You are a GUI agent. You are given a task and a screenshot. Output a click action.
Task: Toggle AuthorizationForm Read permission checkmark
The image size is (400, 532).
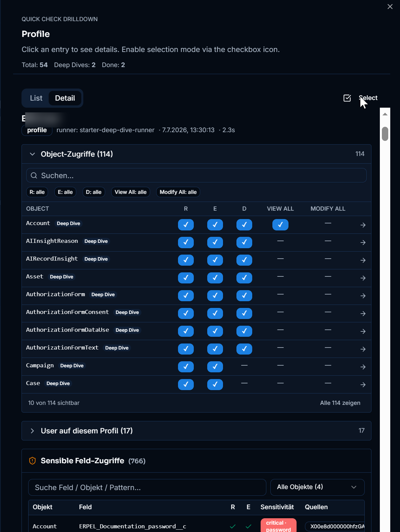click(186, 296)
